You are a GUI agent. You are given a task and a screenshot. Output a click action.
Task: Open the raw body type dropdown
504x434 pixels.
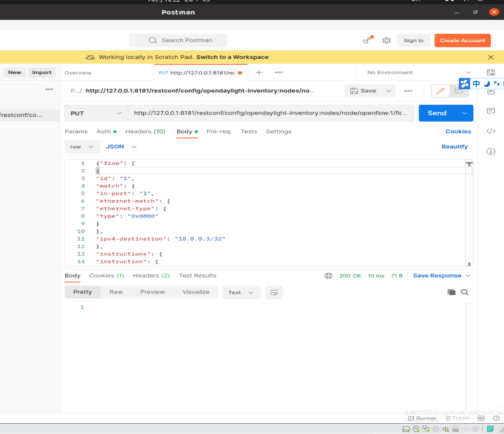click(82, 147)
